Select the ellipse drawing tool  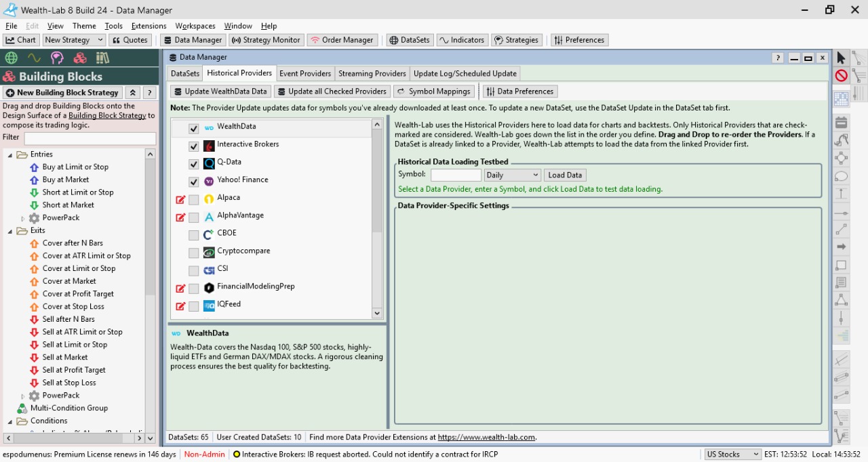(x=841, y=177)
